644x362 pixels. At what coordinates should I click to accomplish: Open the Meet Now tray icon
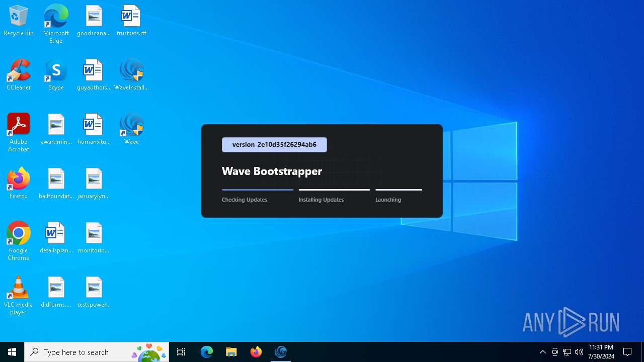click(x=555, y=352)
